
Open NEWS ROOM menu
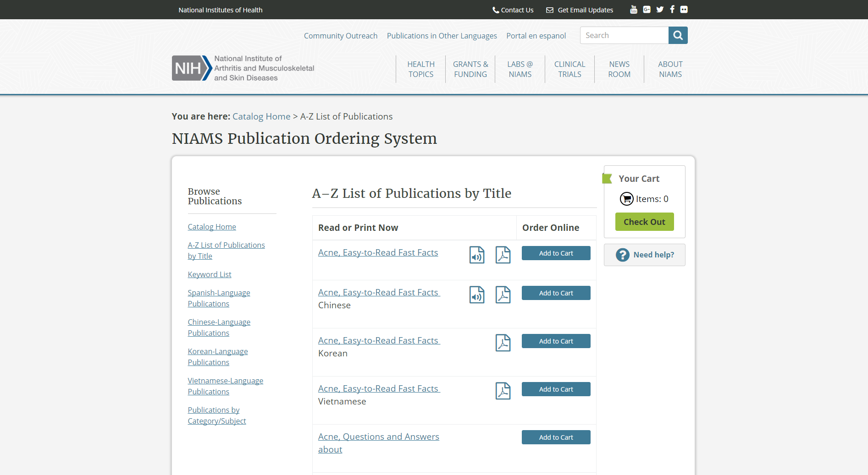pyautogui.click(x=619, y=69)
